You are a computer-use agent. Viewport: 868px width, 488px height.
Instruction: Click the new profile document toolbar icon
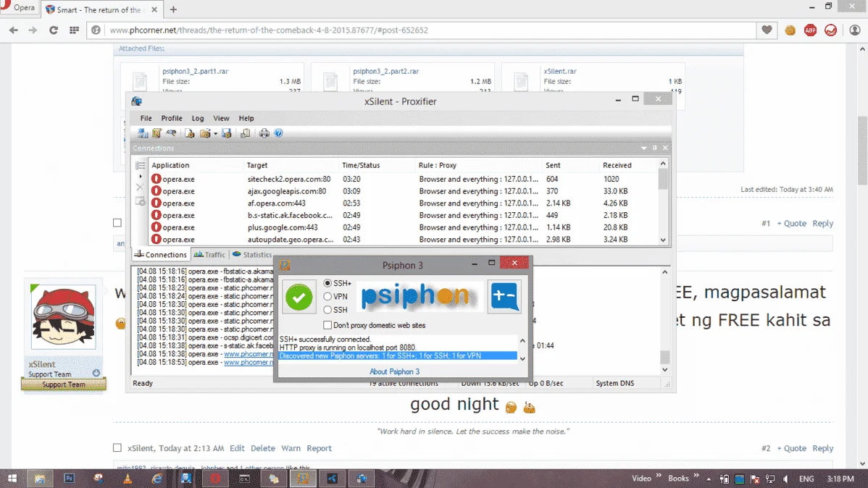(x=189, y=133)
